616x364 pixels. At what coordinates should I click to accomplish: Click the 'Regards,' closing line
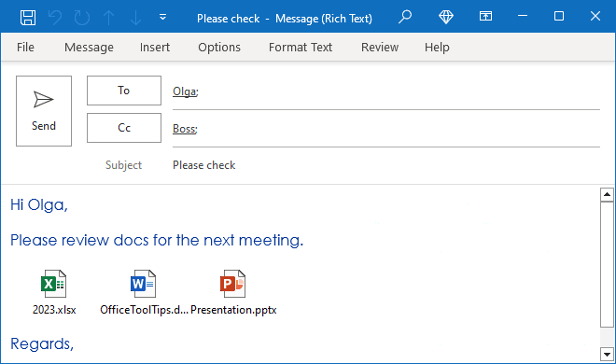point(42,343)
